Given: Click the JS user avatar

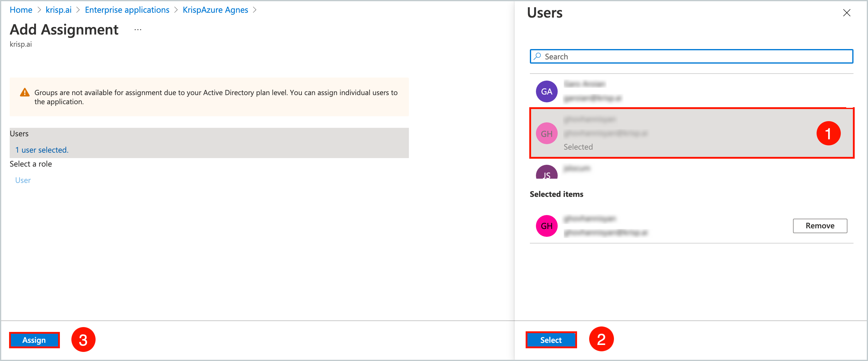Looking at the screenshot, I should pyautogui.click(x=547, y=174).
